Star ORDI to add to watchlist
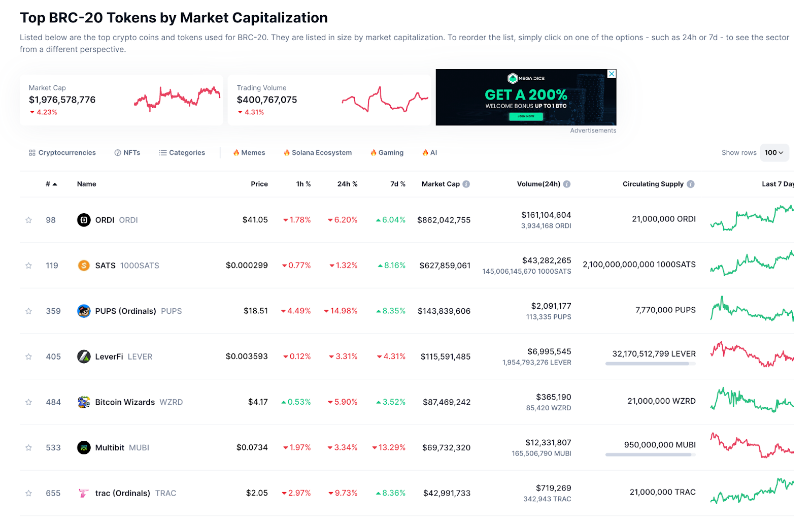Image resolution: width=812 pixels, height=521 pixels. (29, 220)
